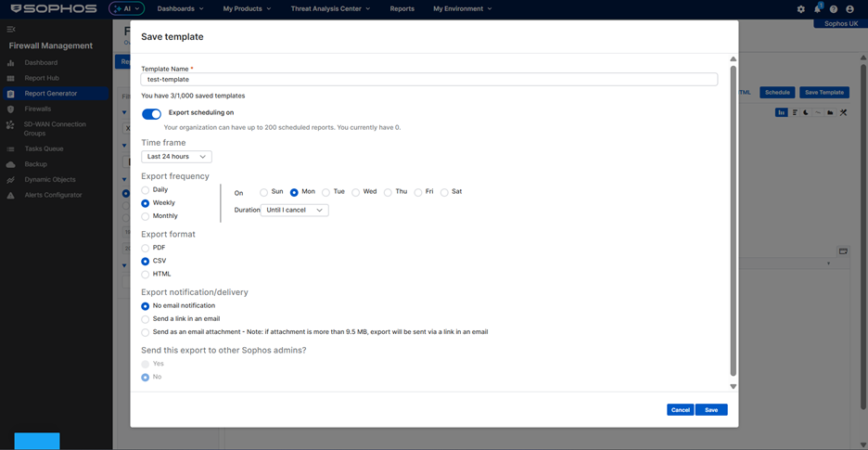
Task: Expand the Until I cancel duration dropdown
Action: pyautogui.click(x=294, y=211)
